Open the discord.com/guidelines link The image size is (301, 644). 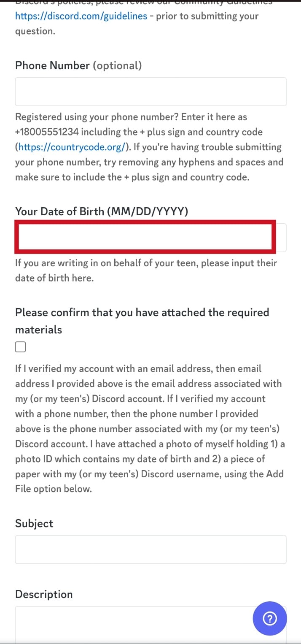(81, 16)
